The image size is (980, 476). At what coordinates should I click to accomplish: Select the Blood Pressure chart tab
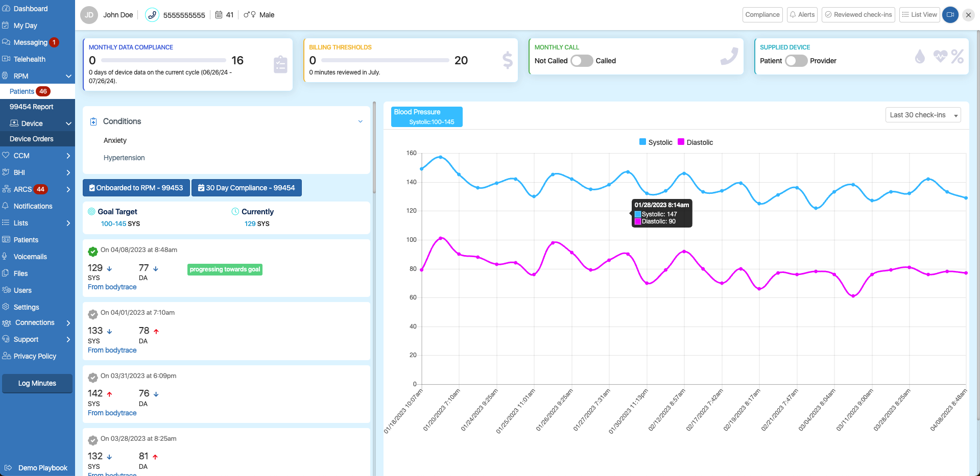point(426,117)
